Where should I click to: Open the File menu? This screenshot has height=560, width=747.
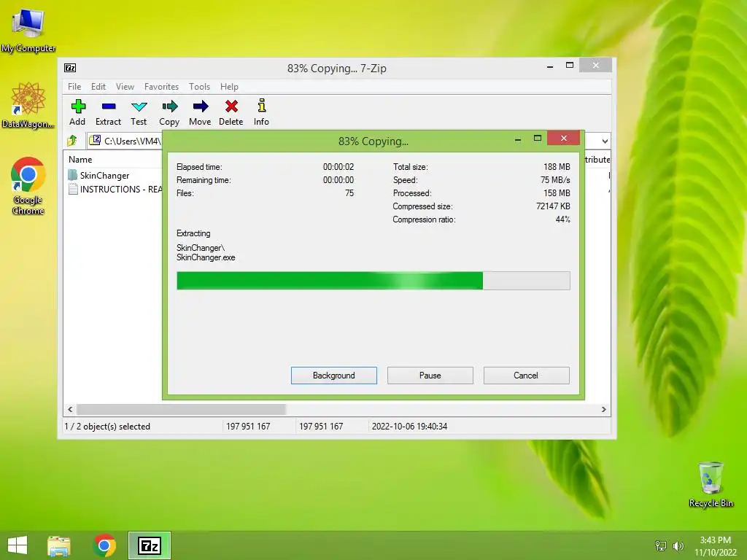74,87
